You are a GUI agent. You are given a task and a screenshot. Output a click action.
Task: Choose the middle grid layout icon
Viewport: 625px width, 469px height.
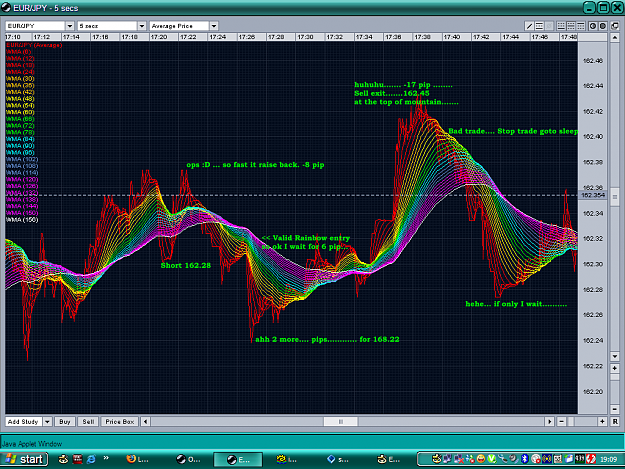[x=571, y=26]
